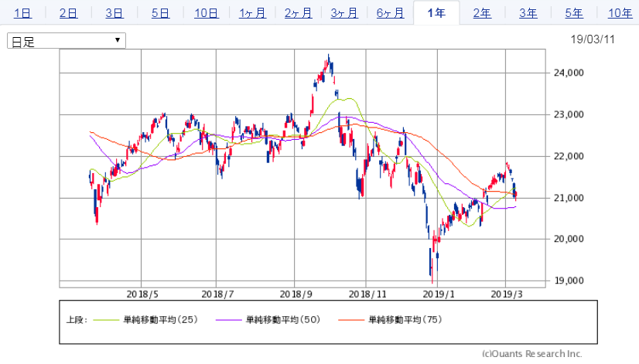Click the orange 75-day average legend line

[351, 320]
